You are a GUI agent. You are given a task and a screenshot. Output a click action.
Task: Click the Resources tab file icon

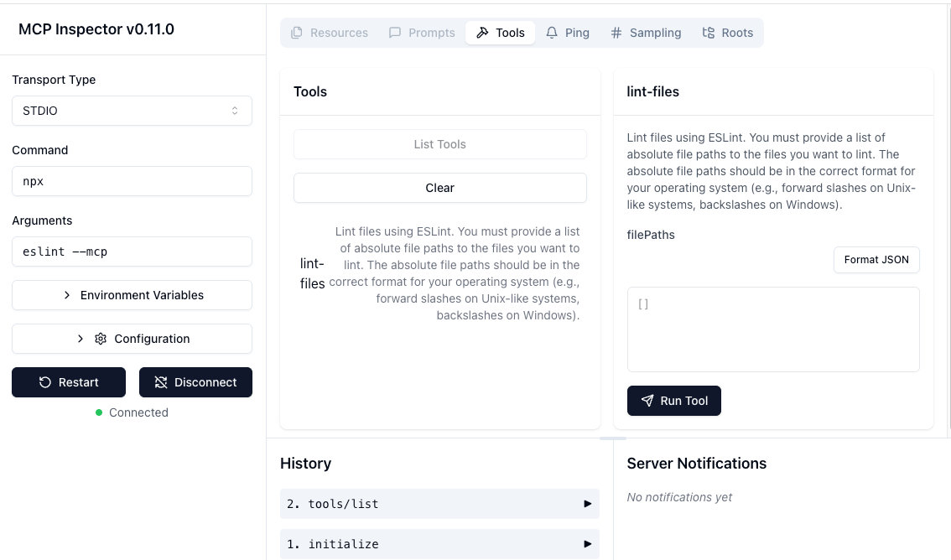click(297, 33)
